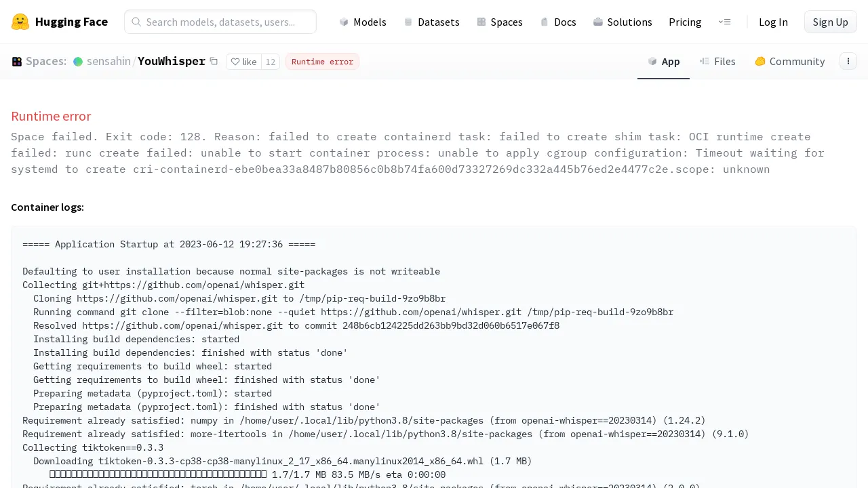Open Spaces breadcrumb label

coord(46,62)
